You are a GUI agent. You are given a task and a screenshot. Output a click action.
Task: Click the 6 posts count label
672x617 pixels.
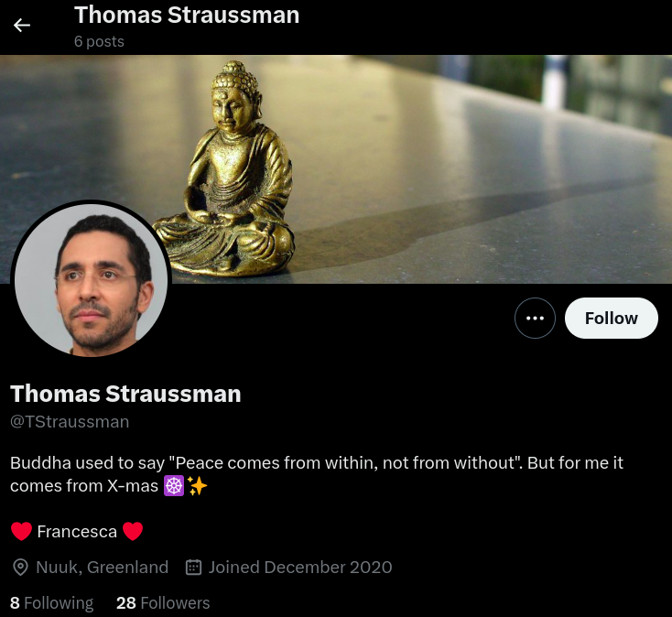point(99,41)
